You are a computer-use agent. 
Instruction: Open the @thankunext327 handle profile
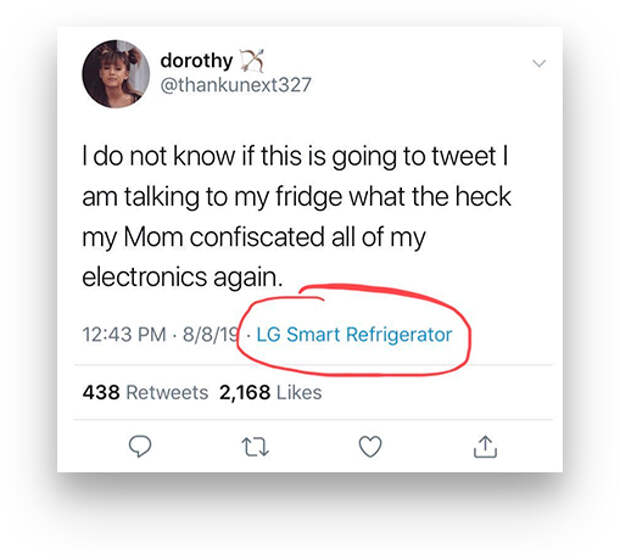pos(236,85)
